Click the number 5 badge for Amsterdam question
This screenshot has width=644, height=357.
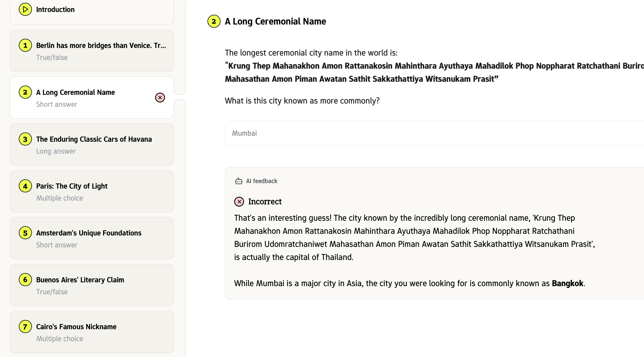click(25, 233)
